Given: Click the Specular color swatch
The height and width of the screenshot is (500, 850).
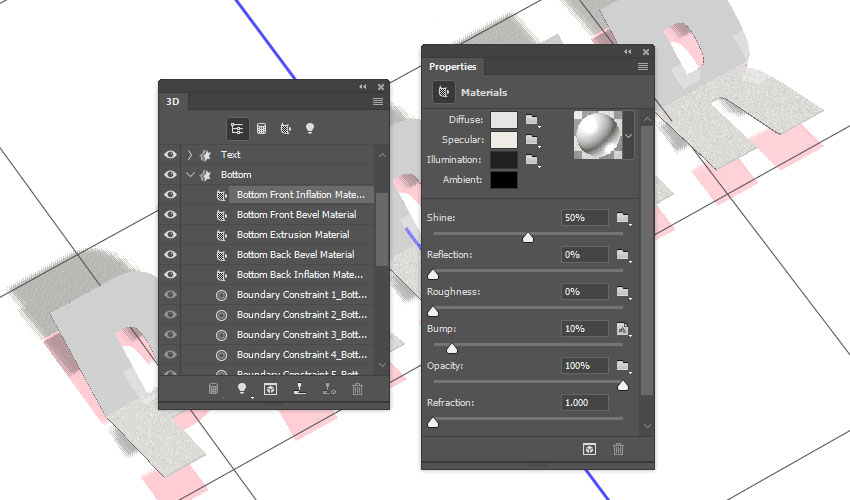Looking at the screenshot, I should coord(504,140).
